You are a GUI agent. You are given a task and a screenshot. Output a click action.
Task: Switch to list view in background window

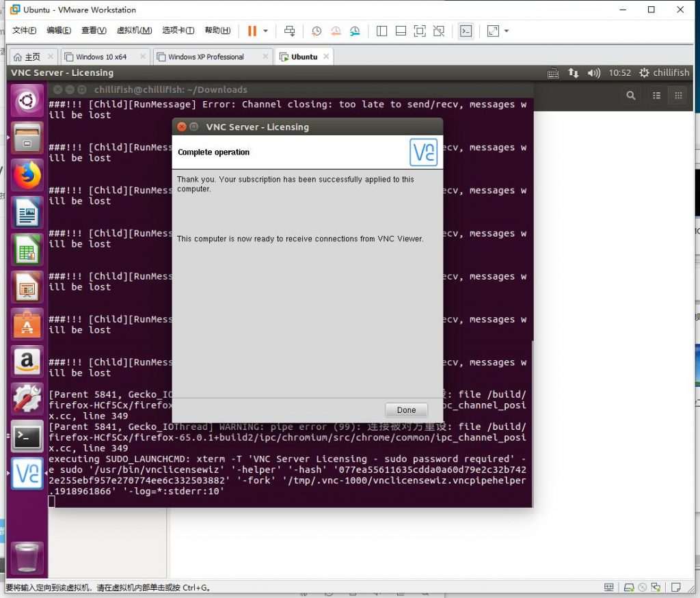656,96
